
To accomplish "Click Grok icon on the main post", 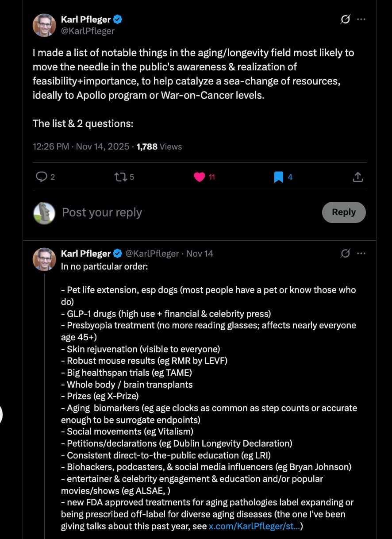I will click(x=346, y=19).
